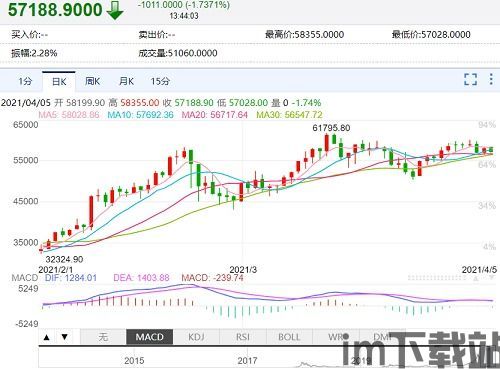Click the MACD: -239.74 value

tap(212, 278)
